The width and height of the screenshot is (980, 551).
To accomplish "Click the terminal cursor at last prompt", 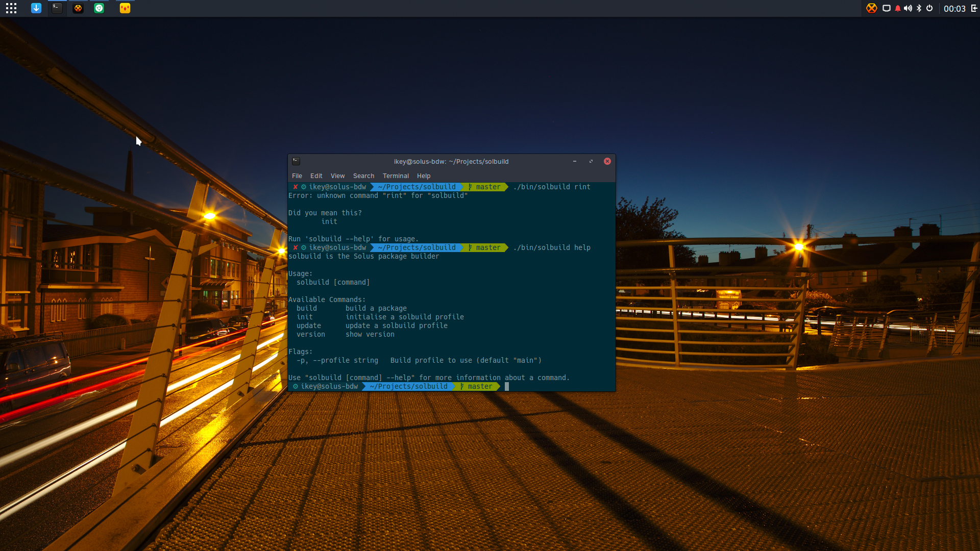I will point(507,387).
